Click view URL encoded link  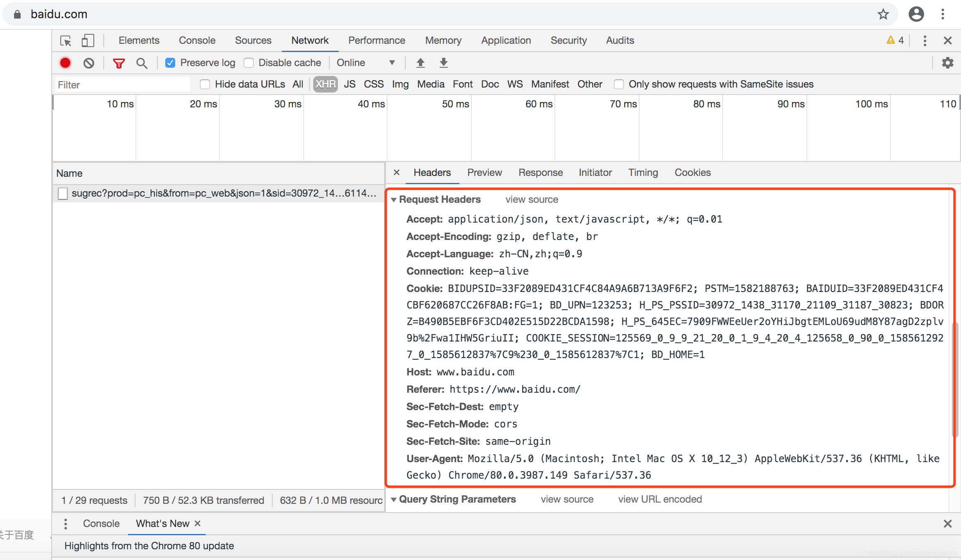(x=660, y=499)
